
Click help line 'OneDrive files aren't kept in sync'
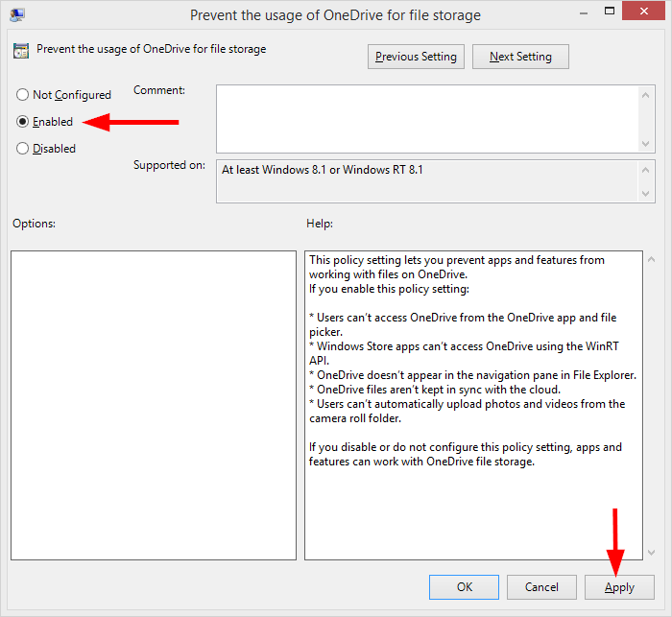click(435, 390)
